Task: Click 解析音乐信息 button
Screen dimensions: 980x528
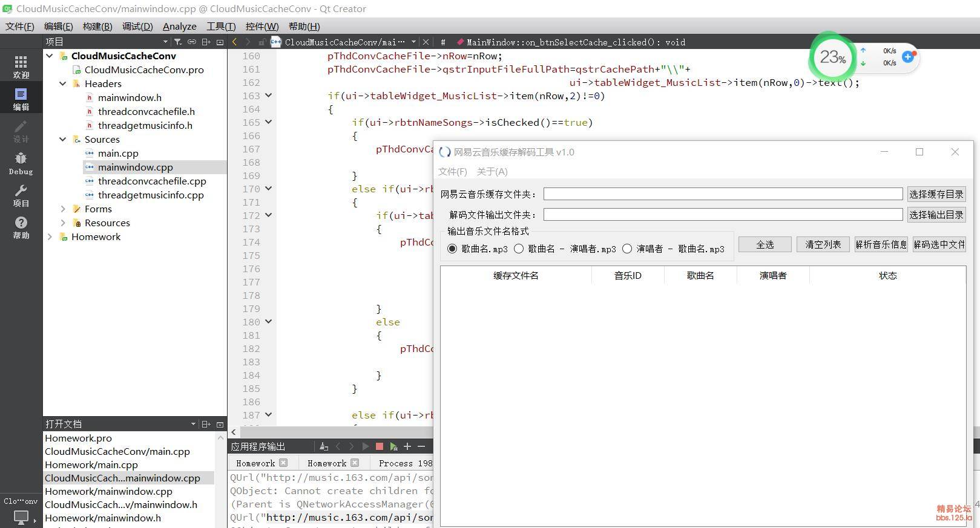Action: tap(881, 244)
